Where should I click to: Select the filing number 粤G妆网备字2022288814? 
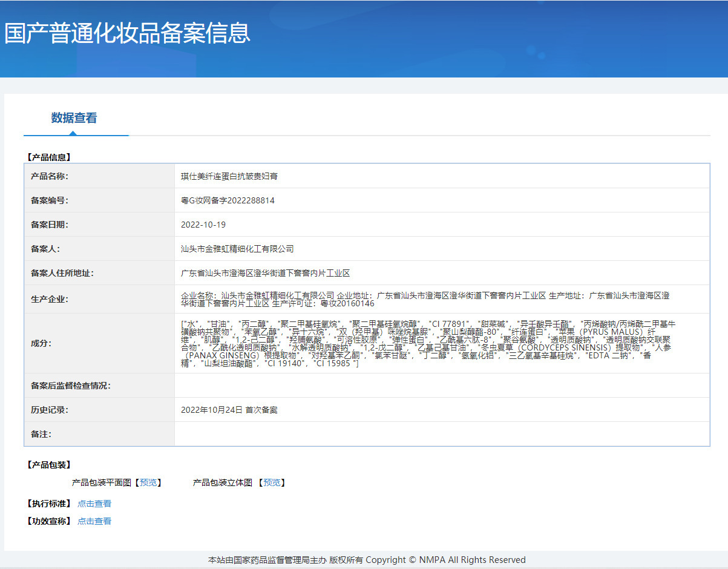[x=228, y=200]
